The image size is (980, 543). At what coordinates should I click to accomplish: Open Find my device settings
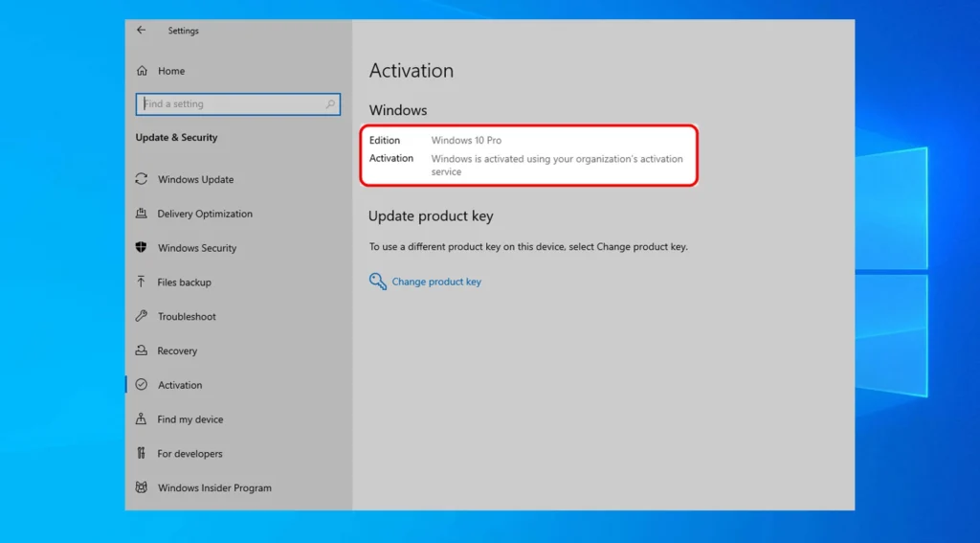tap(190, 419)
